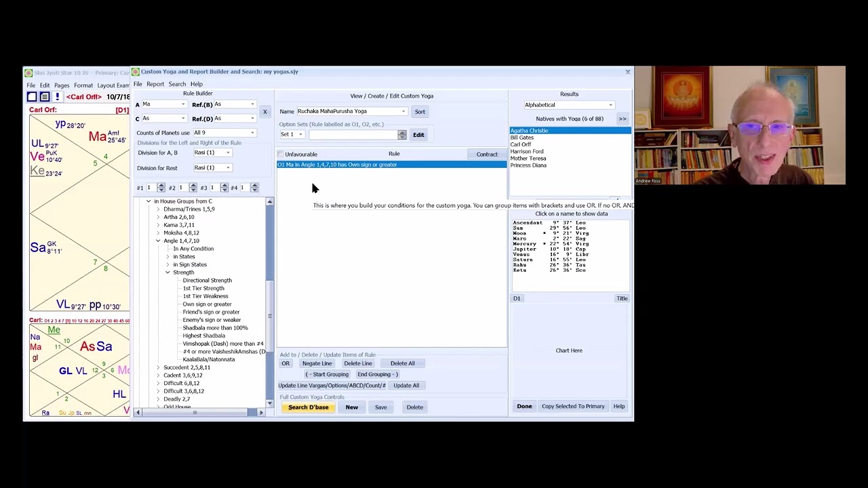Open the Search menu

(177, 84)
